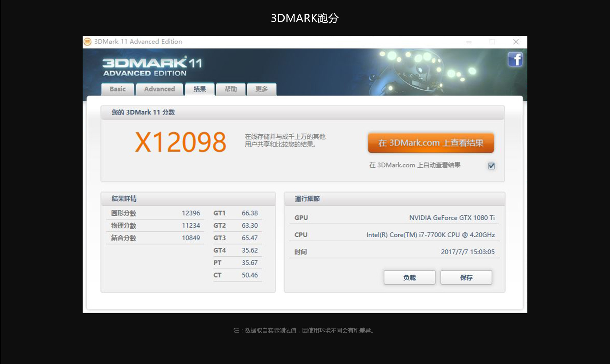Click the CT value 50.46

point(250,275)
